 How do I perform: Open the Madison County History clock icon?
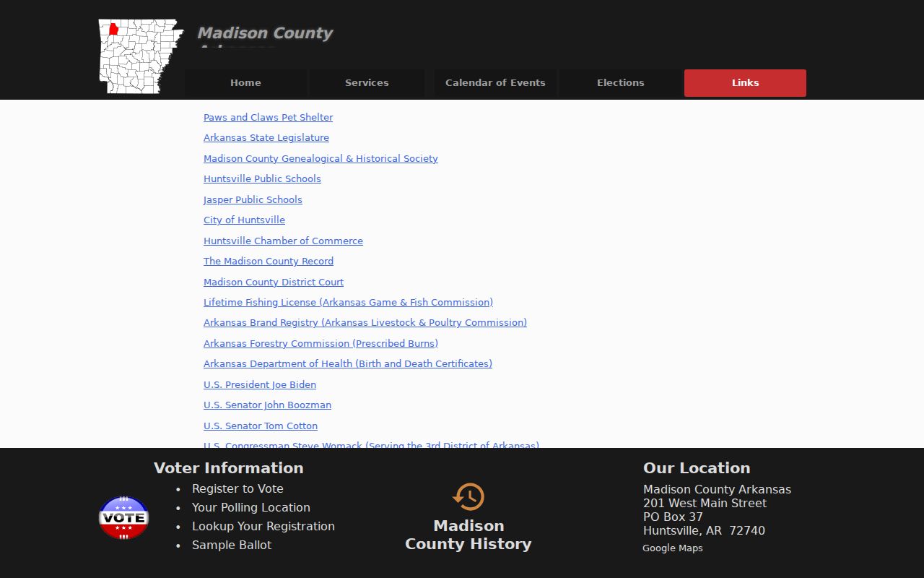(x=468, y=497)
